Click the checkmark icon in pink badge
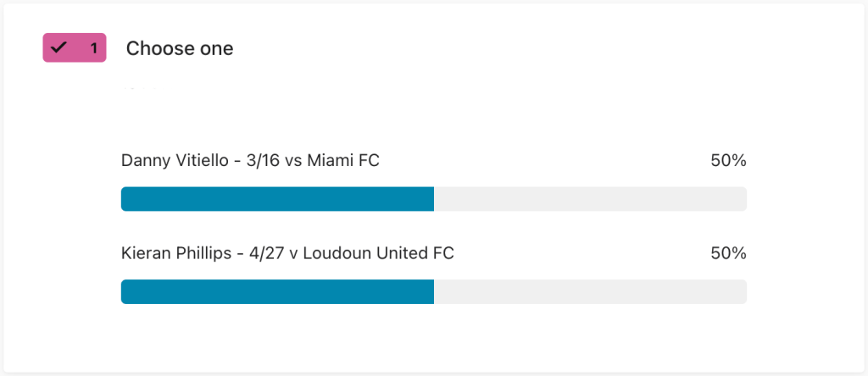The image size is (868, 376). [58, 48]
